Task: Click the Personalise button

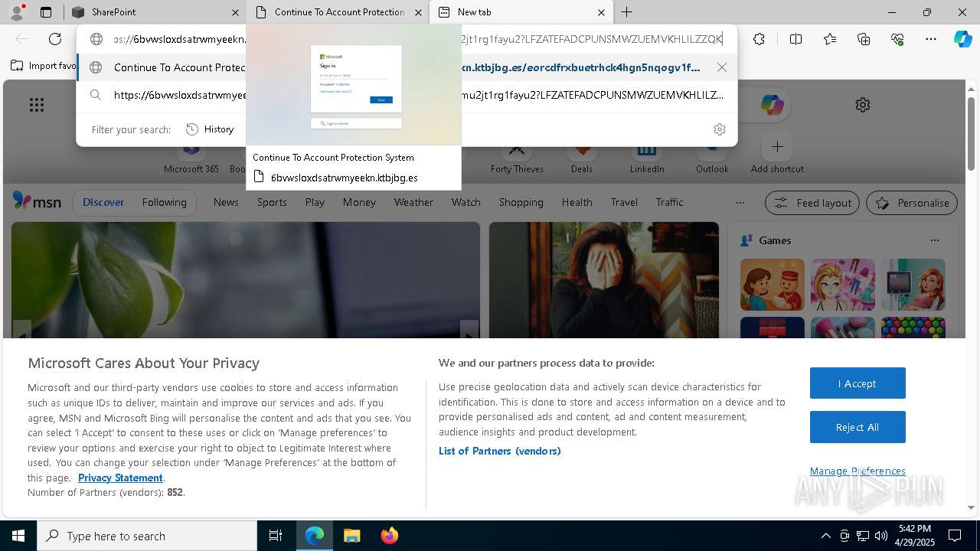Action: (x=912, y=203)
